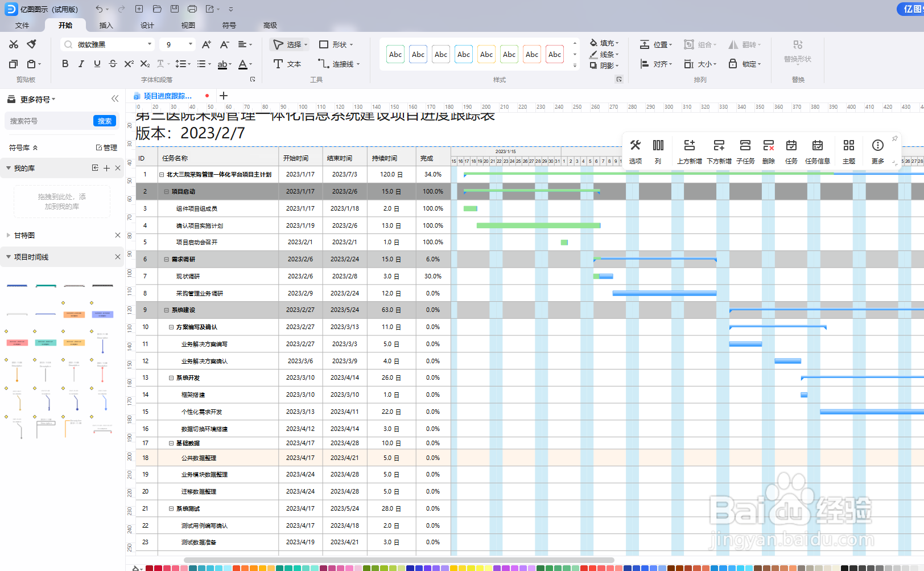Pick the red swatch at palette start
This screenshot has width=924, height=571.
(149, 568)
